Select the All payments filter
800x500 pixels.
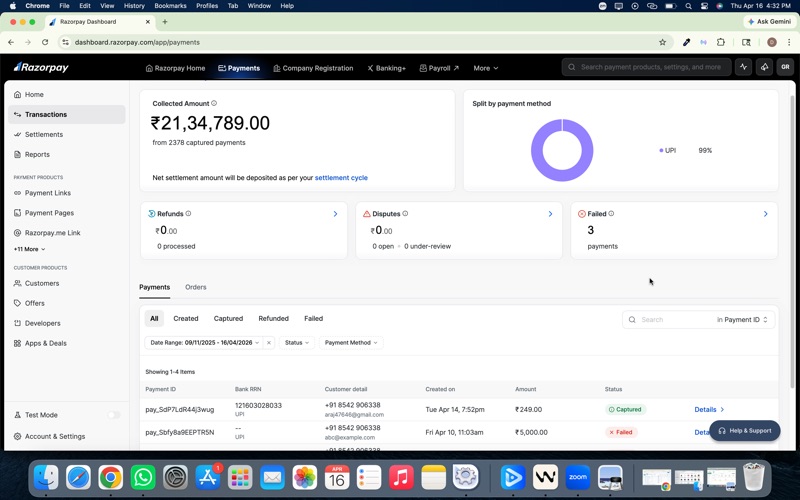click(x=154, y=318)
